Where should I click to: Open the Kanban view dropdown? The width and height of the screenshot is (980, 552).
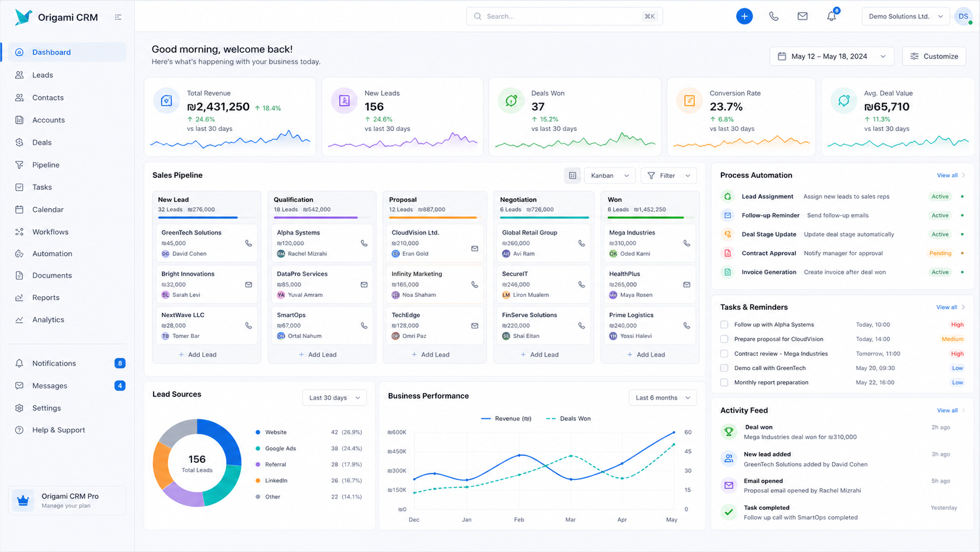tap(610, 175)
